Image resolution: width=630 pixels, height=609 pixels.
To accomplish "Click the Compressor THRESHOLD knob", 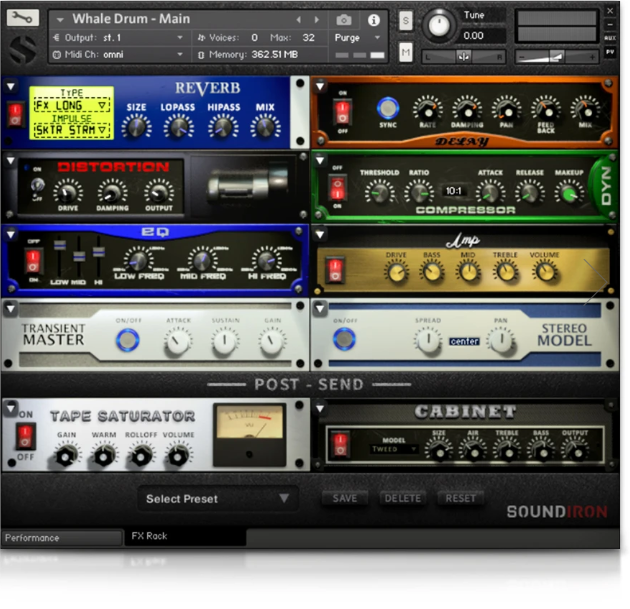I will coord(379,193).
